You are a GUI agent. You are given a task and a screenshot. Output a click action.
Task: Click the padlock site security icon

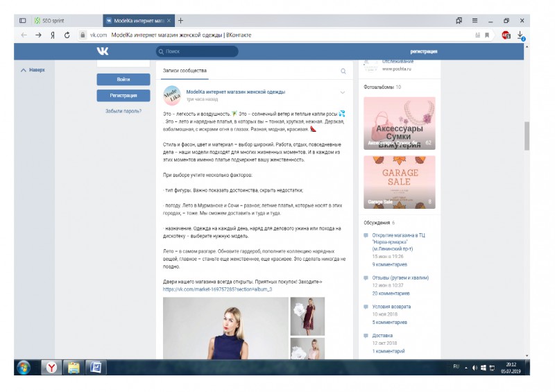pos(83,35)
